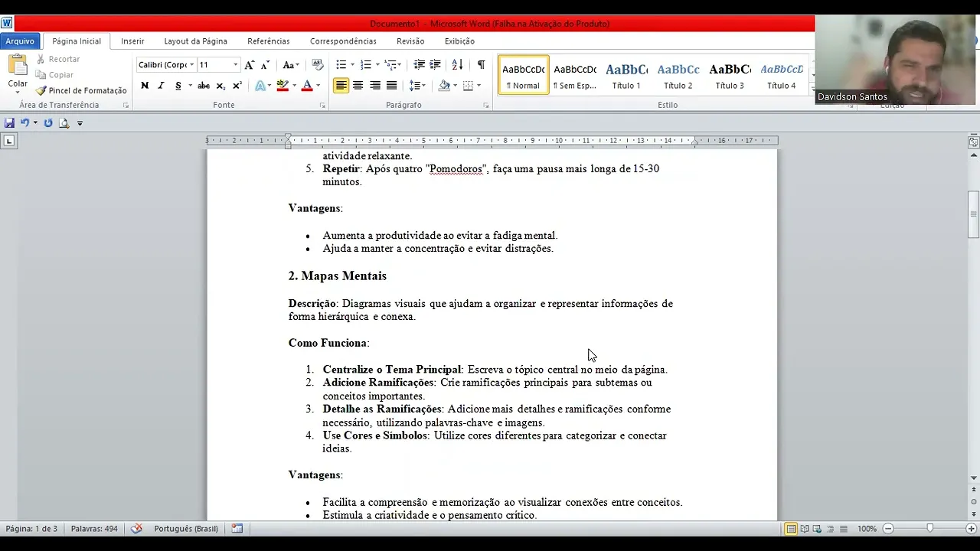Open the Referências tab

(269, 41)
